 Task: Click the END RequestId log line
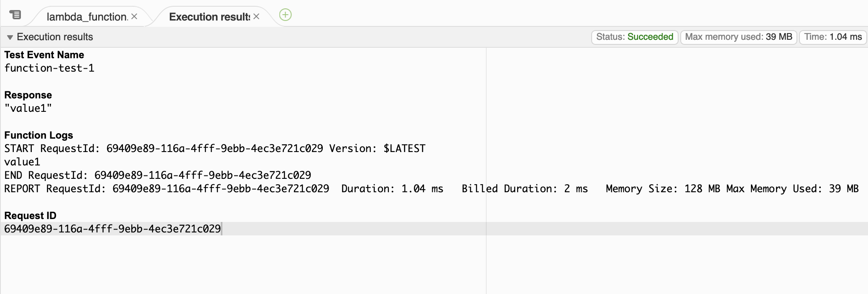(x=157, y=175)
